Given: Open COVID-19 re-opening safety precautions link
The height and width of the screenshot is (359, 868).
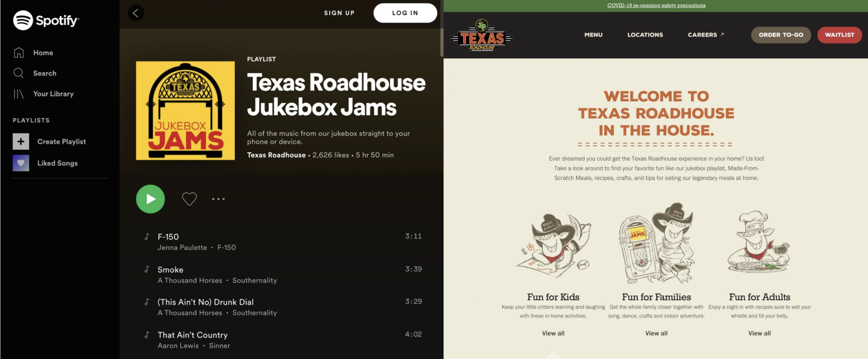Looking at the screenshot, I should (656, 5).
